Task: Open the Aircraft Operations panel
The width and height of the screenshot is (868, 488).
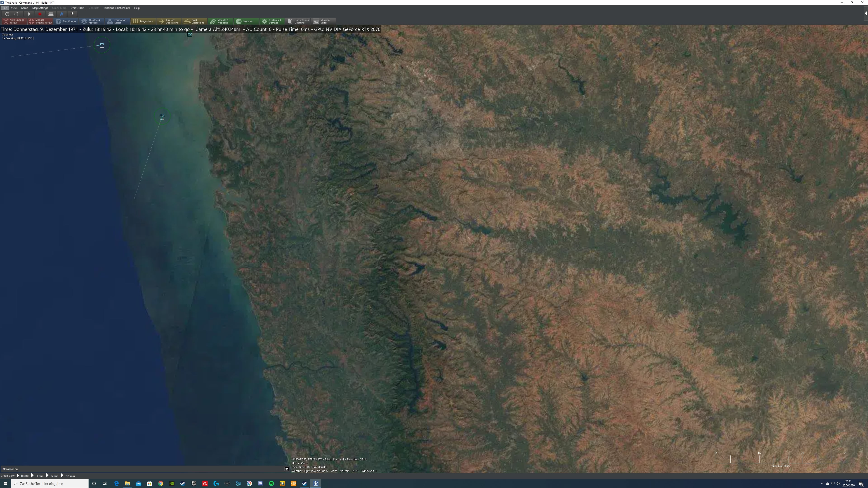Action: (x=169, y=21)
